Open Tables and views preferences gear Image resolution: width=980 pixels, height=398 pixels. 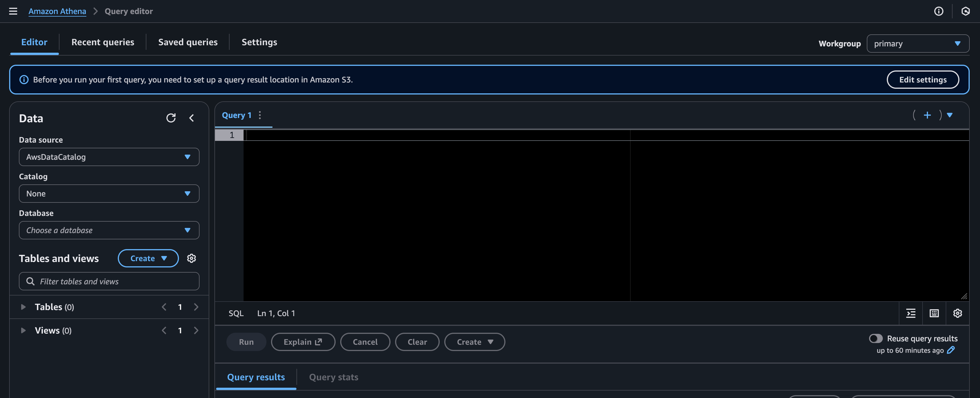(x=191, y=258)
